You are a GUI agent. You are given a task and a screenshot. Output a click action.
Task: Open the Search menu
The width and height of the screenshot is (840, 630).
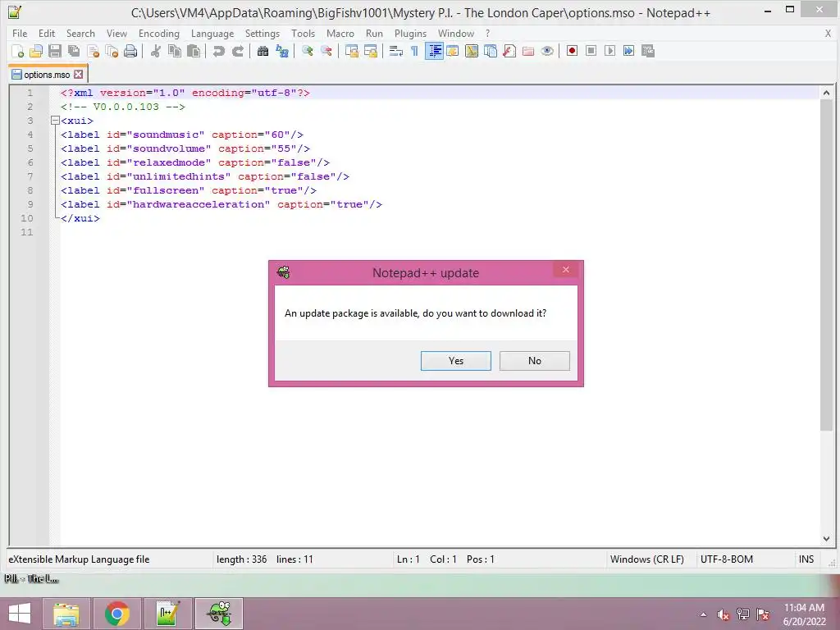click(80, 33)
